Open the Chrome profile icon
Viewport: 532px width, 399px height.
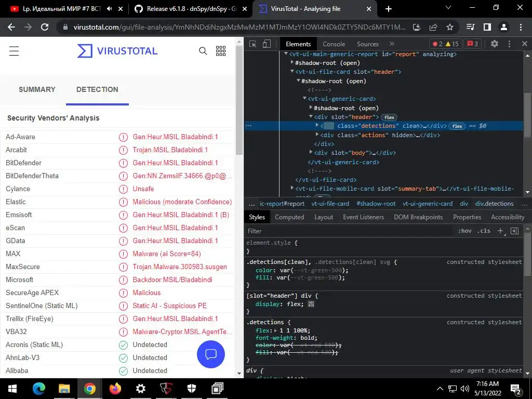(x=504, y=27)
